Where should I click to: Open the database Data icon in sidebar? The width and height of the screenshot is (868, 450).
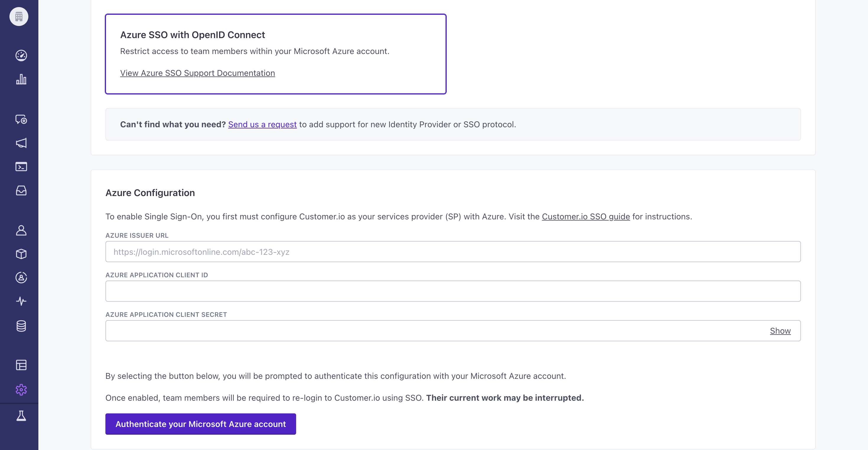coord(21,326)
